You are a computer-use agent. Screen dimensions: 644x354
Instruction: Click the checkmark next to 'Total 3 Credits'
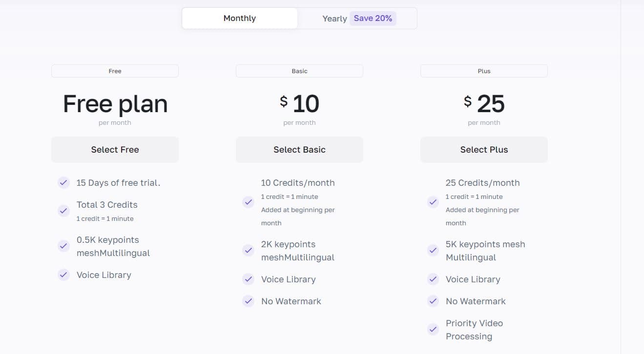[x=63, y=211]
